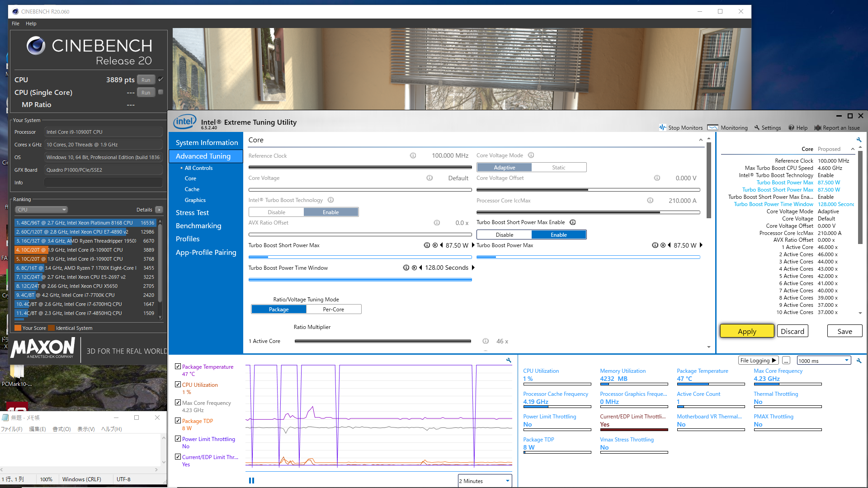
Task: Click the Stop Monitors waveform icon
Action: [662, 127]
